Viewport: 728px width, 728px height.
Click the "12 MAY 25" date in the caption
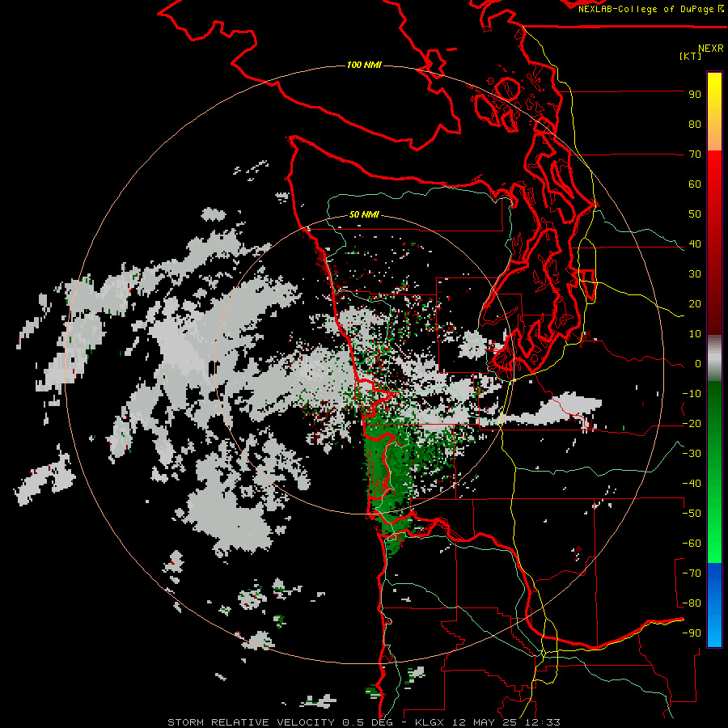pyautogui.click(x=486, y=722)
